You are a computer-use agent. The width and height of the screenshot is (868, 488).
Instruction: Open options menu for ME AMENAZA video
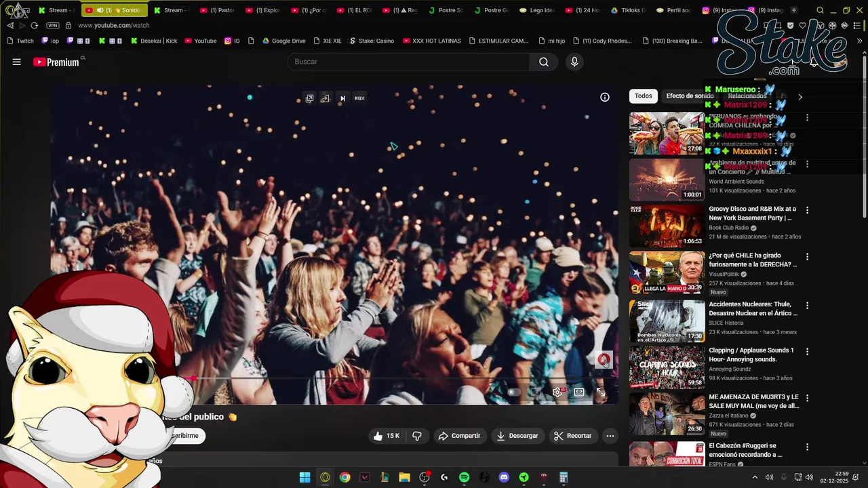pos(807,399)
